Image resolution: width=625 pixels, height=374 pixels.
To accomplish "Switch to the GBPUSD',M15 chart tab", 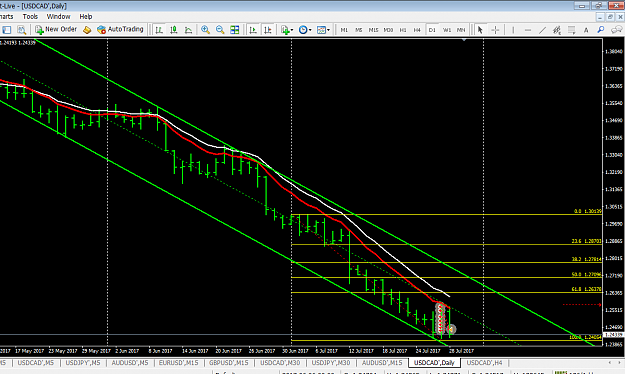I will pyautogui.click(x=229, y=362).
